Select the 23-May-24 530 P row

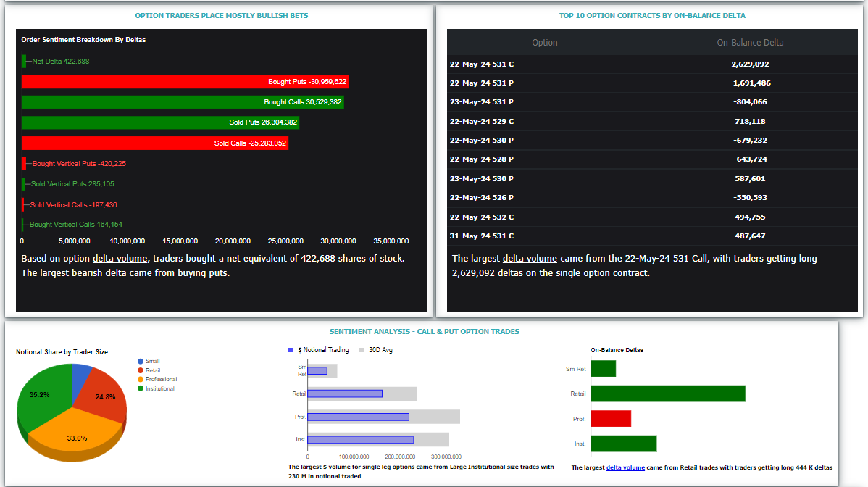tap(652, 179)
